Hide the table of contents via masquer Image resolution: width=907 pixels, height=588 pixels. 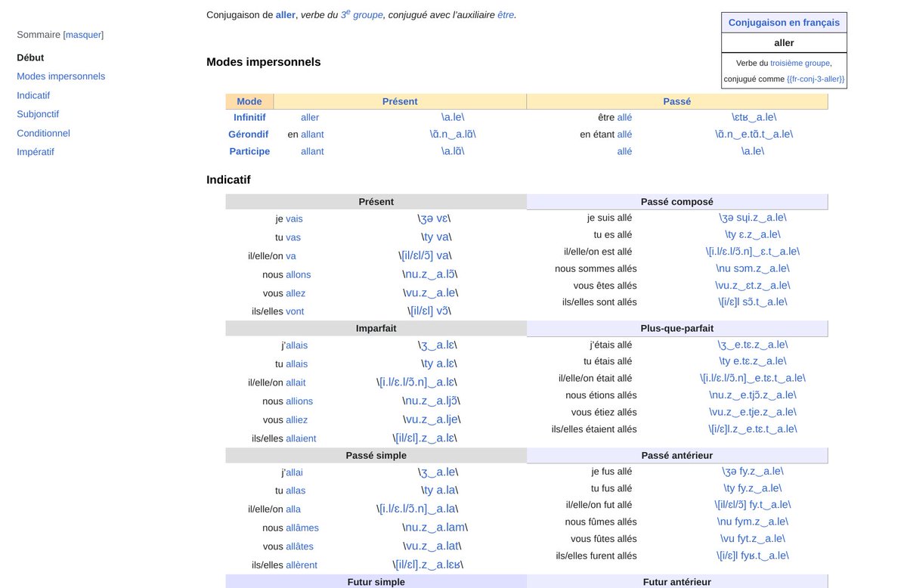[83, 35]
